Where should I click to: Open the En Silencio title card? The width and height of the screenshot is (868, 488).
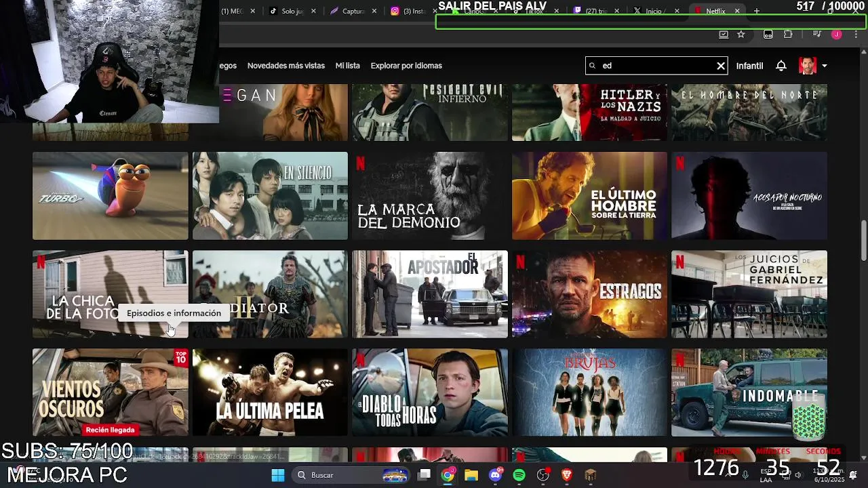pyautogui.click(x=270, y=196)
